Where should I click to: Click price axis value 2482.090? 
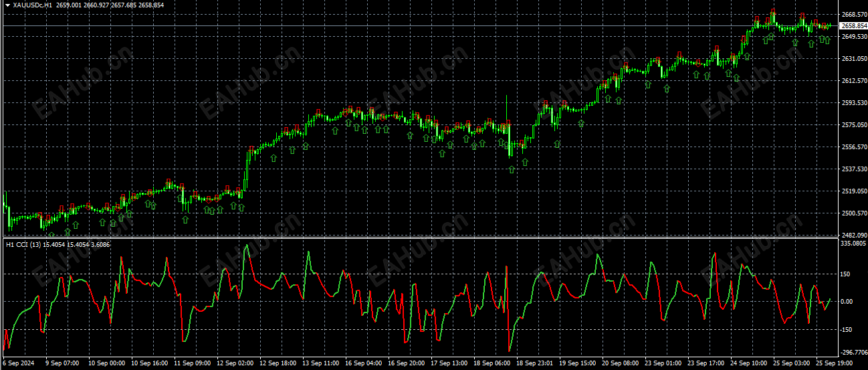(x=853, y=235)
